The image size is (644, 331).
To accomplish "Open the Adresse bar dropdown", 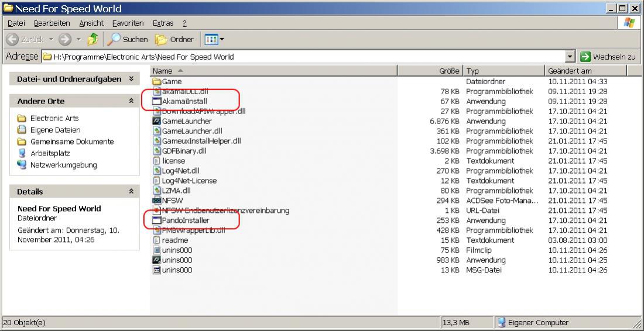I will tap(570, 57).
